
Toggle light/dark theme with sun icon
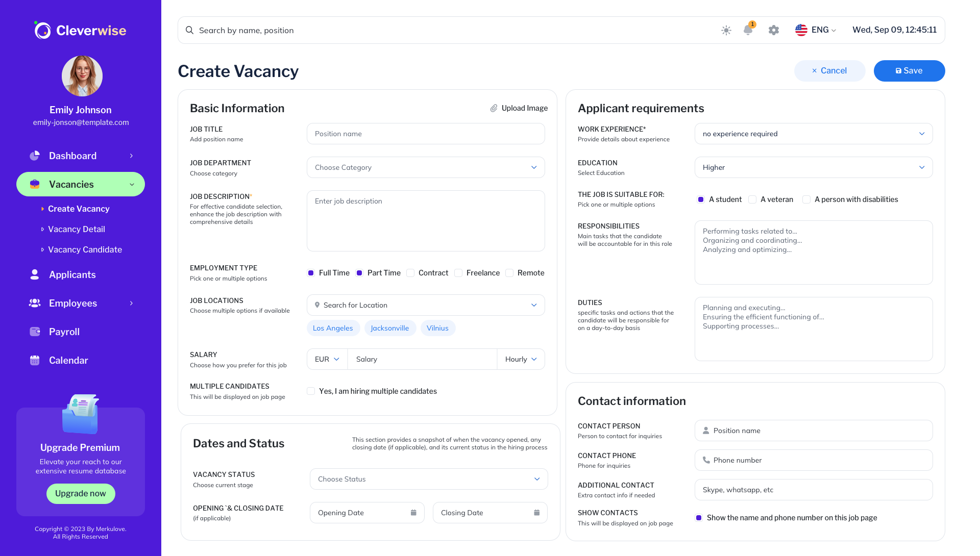tap(726, 31)
